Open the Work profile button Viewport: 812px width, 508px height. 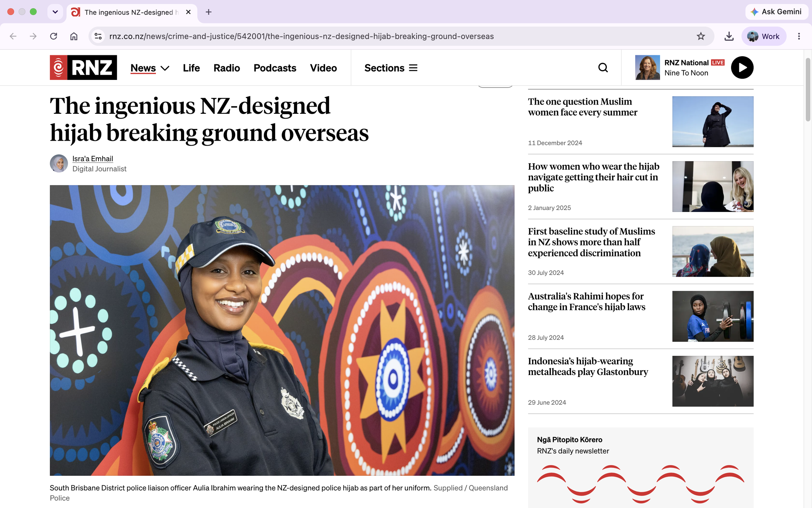tap(764, 36)
